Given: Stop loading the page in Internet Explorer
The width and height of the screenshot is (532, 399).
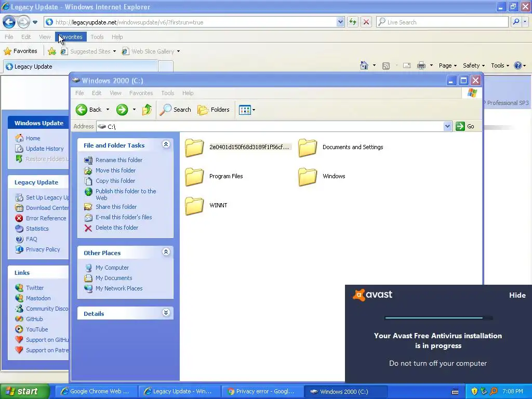Looking at the screenshot, I should click(366, 22).
